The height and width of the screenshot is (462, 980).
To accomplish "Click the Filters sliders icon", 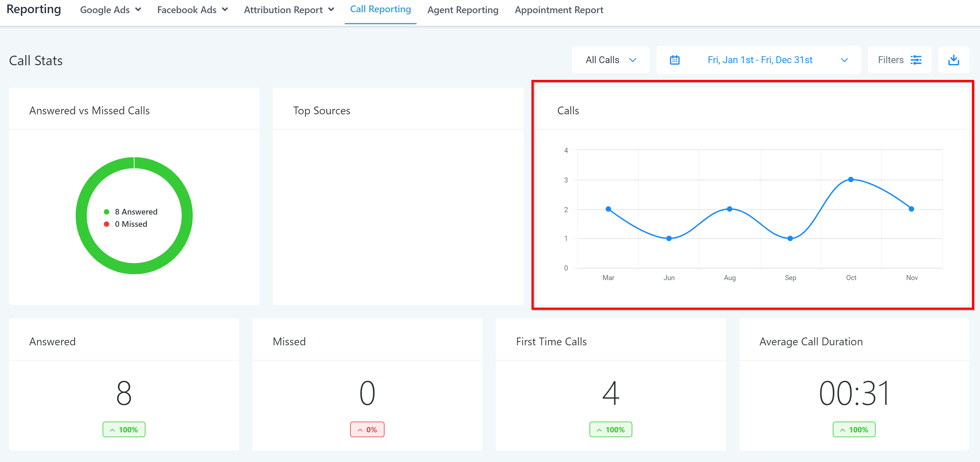I will (x=916, y=60).
